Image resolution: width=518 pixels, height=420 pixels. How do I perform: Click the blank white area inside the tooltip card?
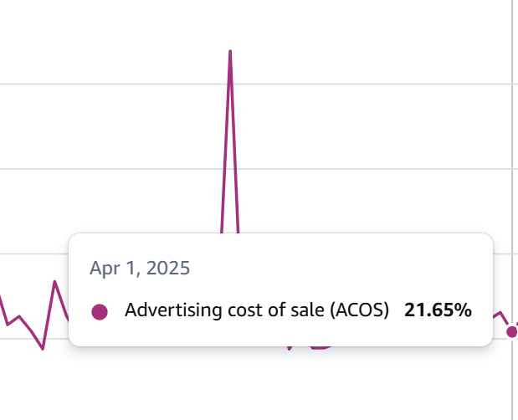click(x=331, y=268)
